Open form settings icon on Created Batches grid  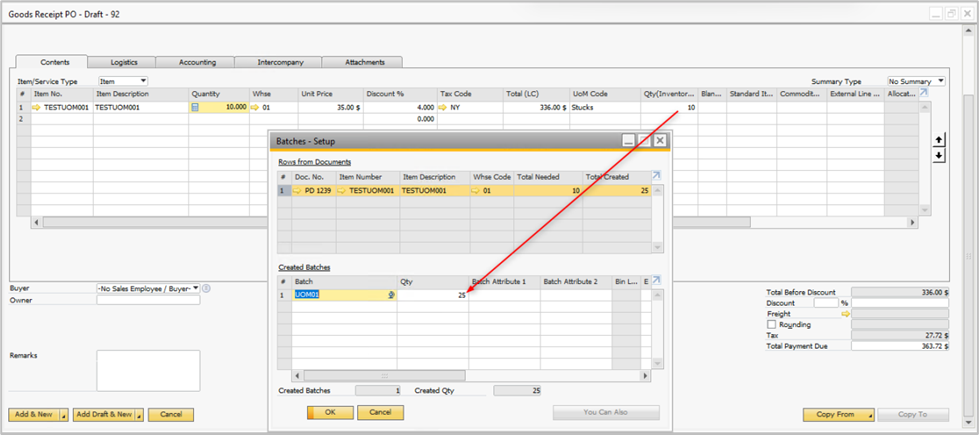pos(657,282)
